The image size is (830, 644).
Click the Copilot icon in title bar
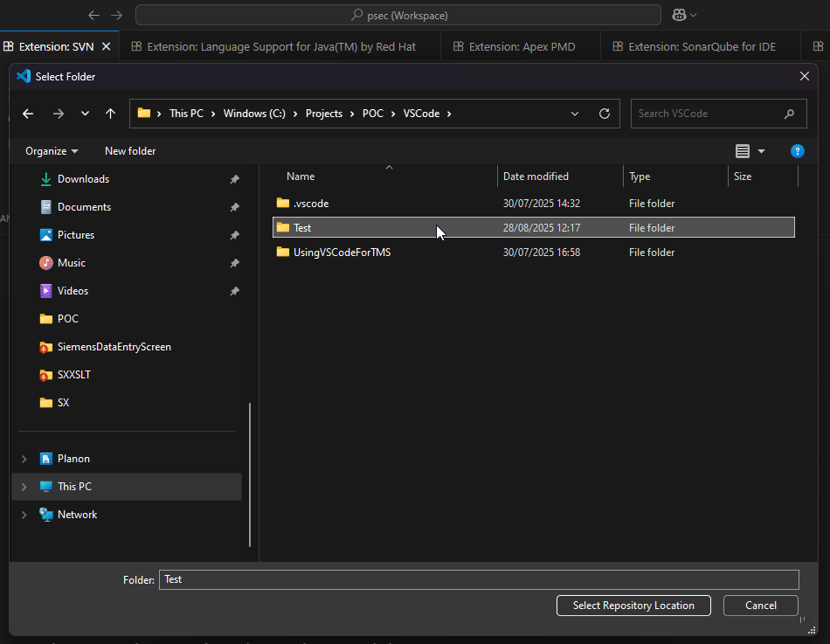click(x=679, y=15)
